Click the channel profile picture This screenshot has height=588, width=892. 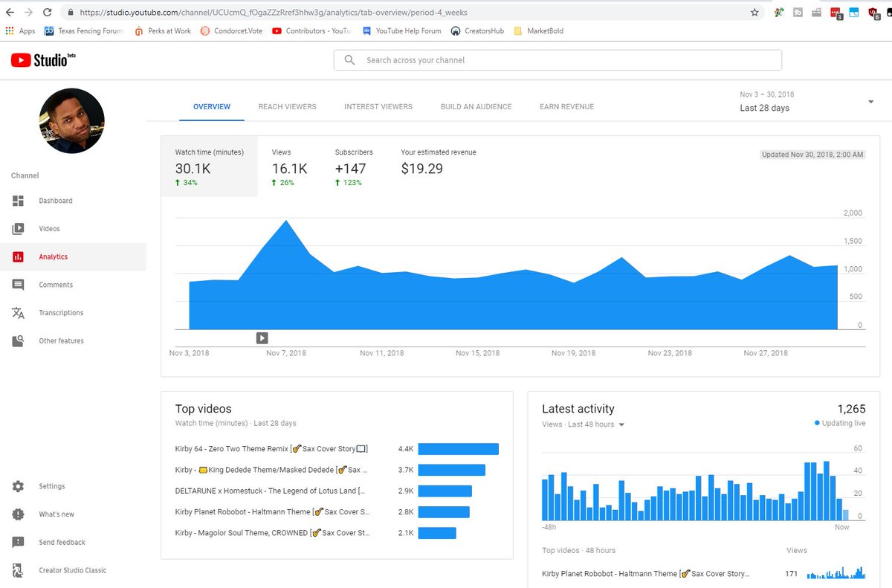(71, 120)
